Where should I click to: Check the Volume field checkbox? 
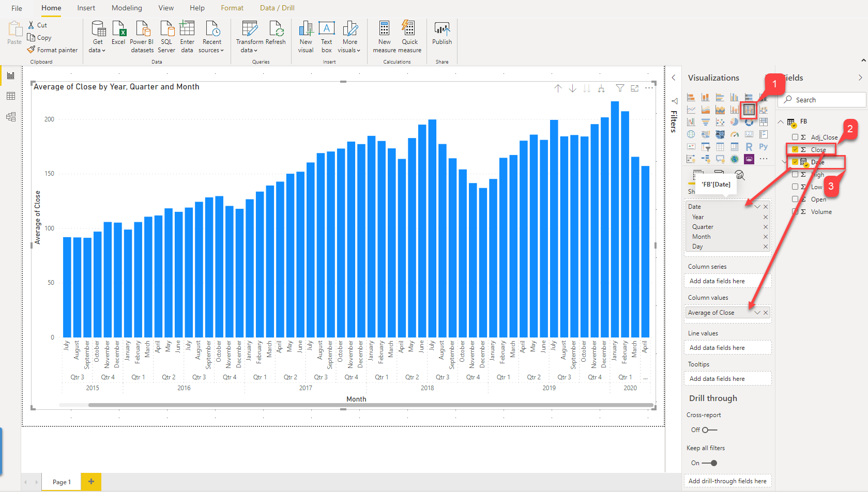pos(795,211)
